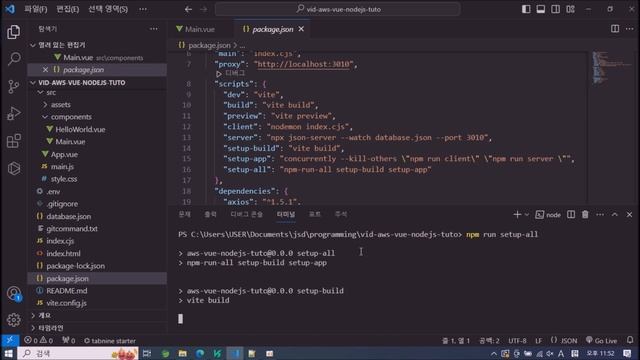Open the 선택 영역(S) menu
The width and height of the screenshot is (640, 360).
pos(108,9)
